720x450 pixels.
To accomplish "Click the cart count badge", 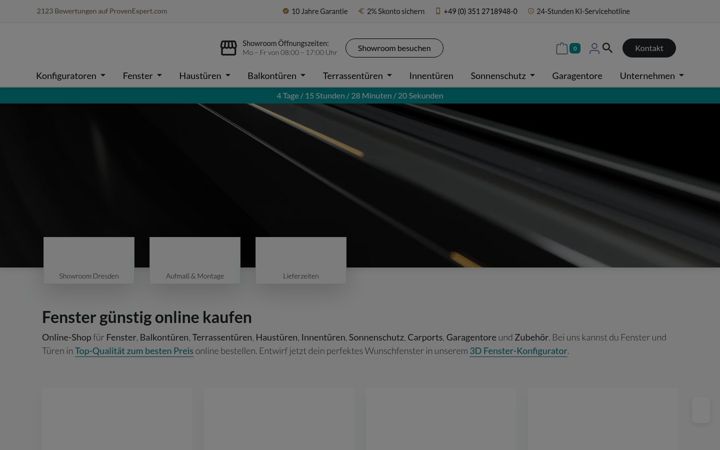I will (x=575, y=48).
